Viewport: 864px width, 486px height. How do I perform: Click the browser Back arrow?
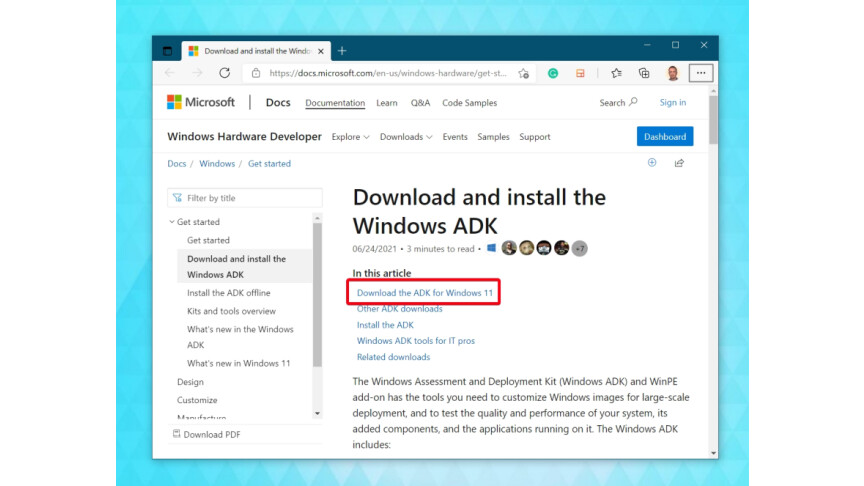click(x=170, y=73)
